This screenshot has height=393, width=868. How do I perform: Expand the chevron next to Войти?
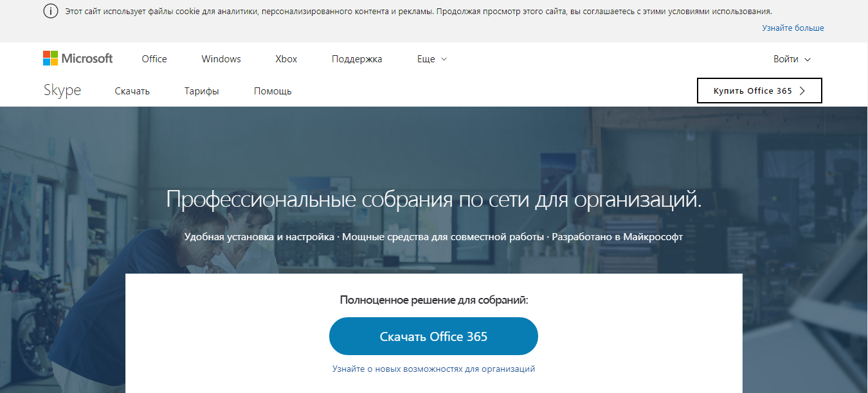tap(807, 59)
